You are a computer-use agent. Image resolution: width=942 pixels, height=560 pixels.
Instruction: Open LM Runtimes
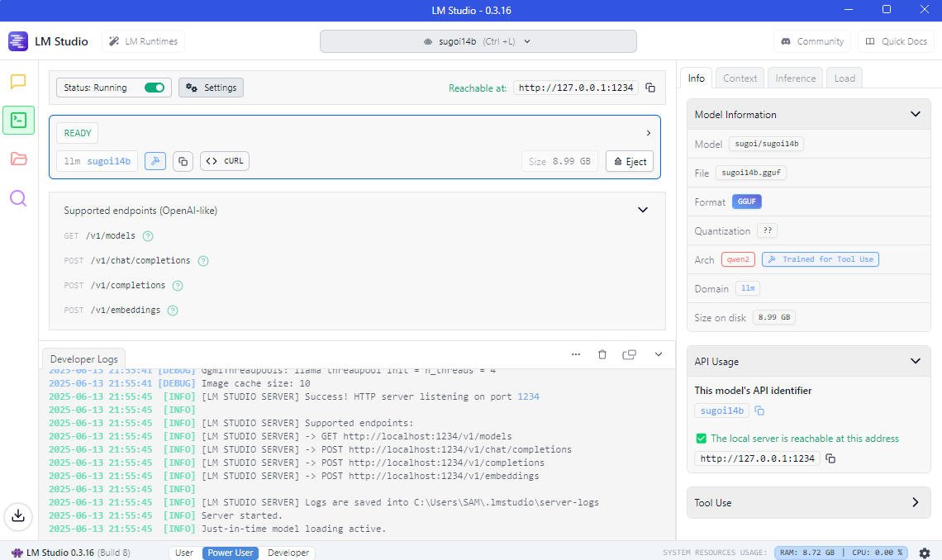[x=143, y=41]
